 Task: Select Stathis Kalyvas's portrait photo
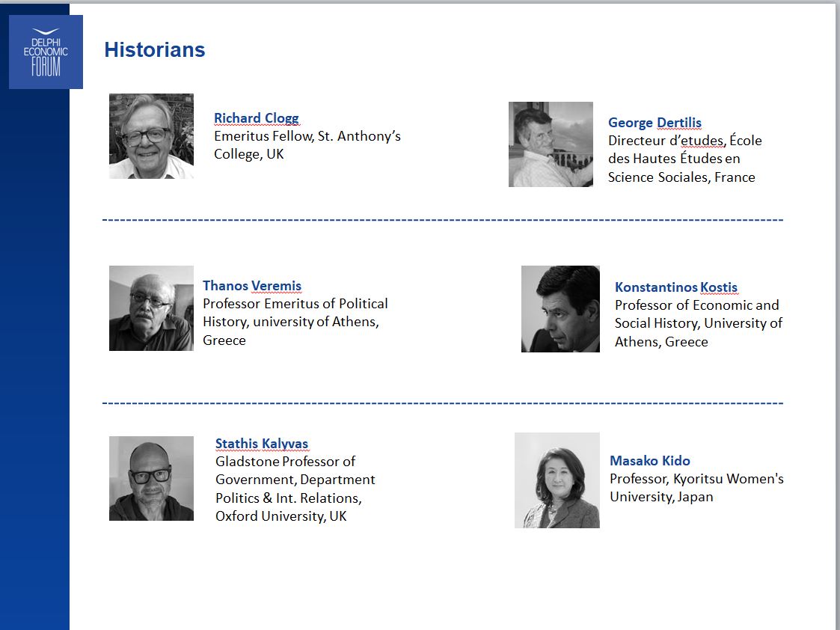[x=152, y=478]
